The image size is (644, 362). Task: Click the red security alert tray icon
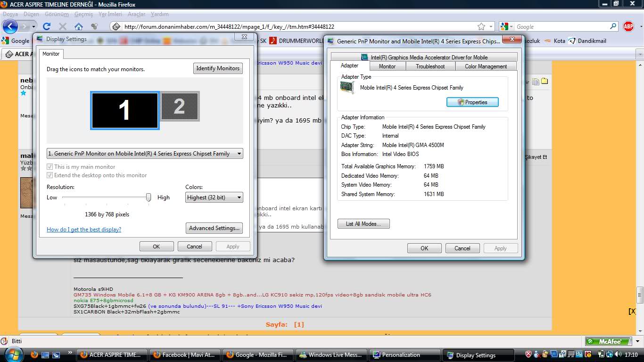pyautogui.click(x=528, y=354)
